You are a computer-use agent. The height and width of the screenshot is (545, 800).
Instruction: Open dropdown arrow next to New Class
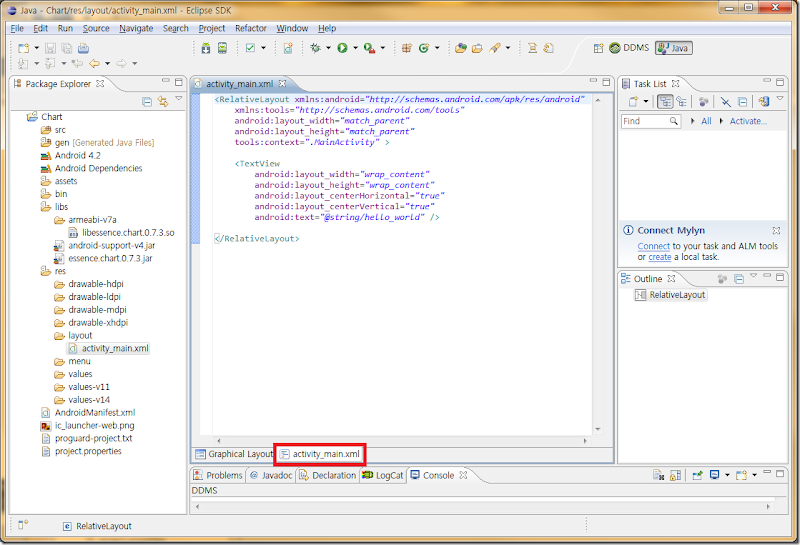[437, 48]
